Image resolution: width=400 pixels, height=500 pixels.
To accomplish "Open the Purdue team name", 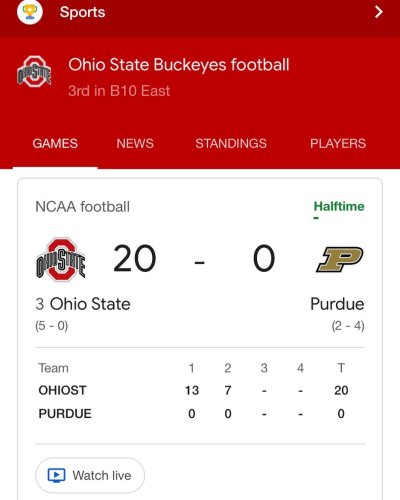I will [x=337, y=304].
